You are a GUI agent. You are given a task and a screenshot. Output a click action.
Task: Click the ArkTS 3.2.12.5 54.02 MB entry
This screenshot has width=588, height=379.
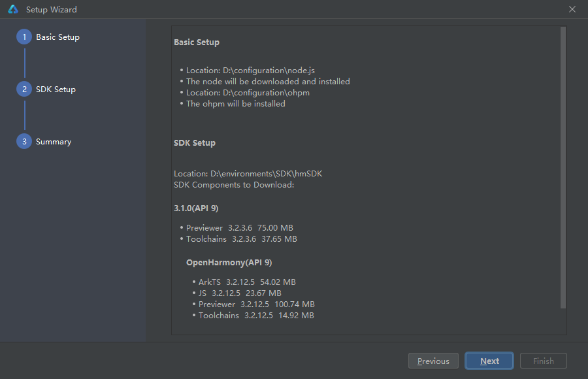coord(247,282)
